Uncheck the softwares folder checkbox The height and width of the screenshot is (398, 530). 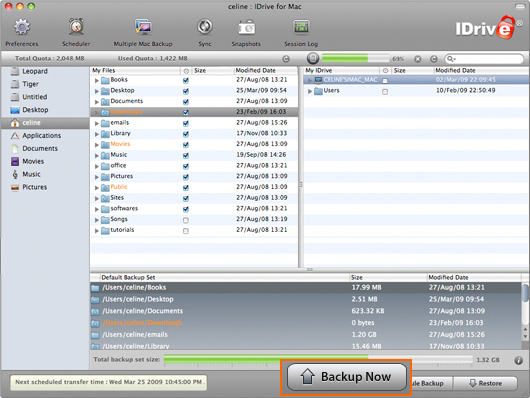click(186, 209)
